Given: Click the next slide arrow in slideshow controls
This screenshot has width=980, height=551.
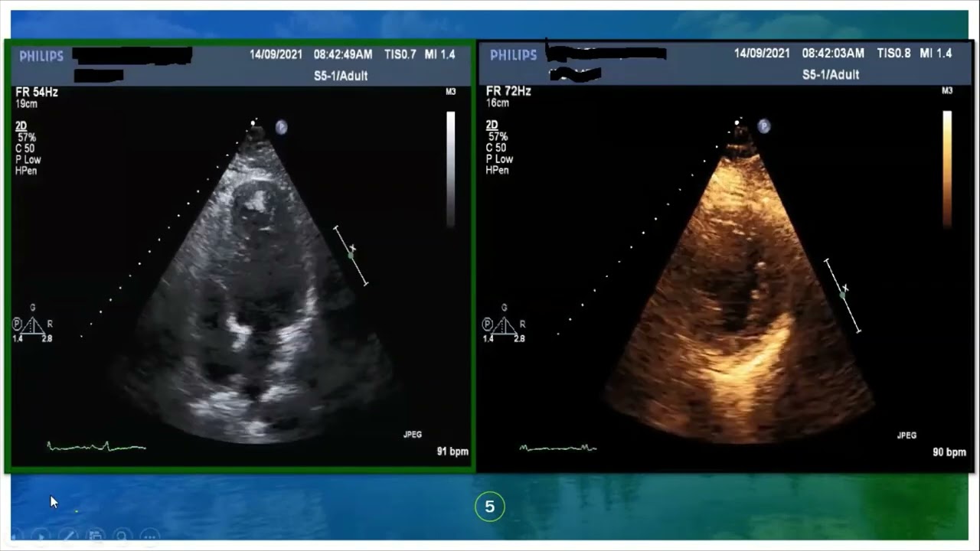Looking at the screenshot, I should coord(41,536).
